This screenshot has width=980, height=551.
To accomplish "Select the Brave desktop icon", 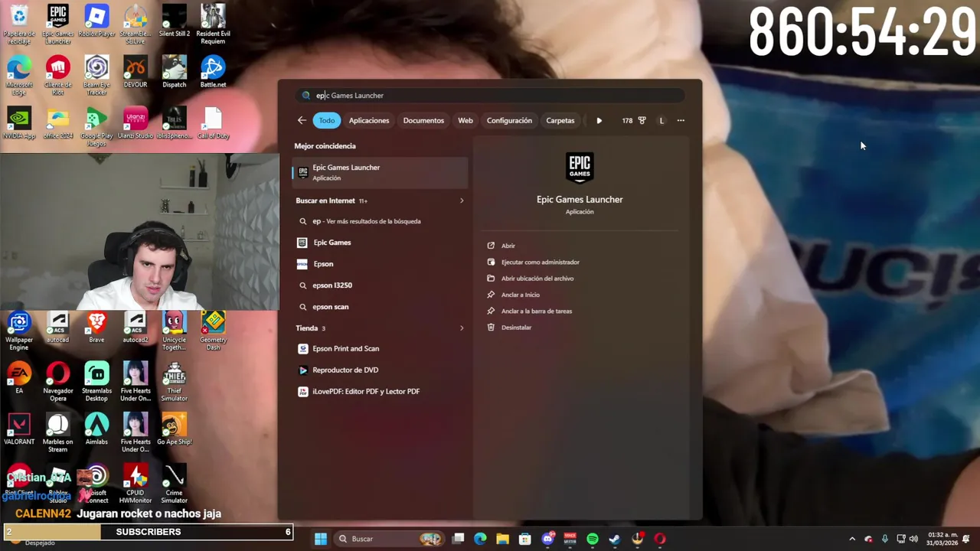I will pyautogui.click(x=96, y=328).
